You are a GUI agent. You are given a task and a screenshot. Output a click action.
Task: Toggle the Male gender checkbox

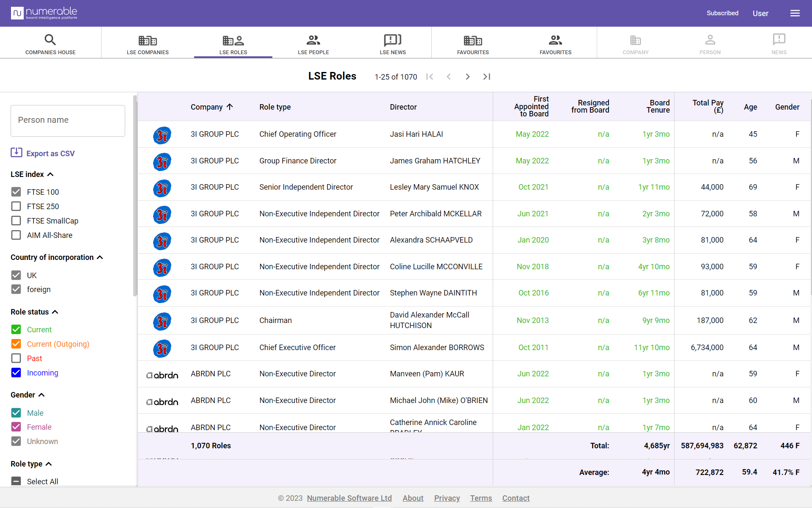(16, 413)
